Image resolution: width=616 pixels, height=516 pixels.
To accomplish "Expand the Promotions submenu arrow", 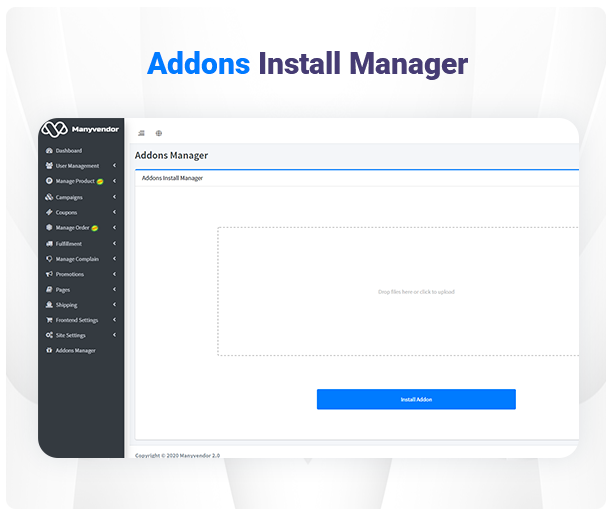I will coord(114,274).
